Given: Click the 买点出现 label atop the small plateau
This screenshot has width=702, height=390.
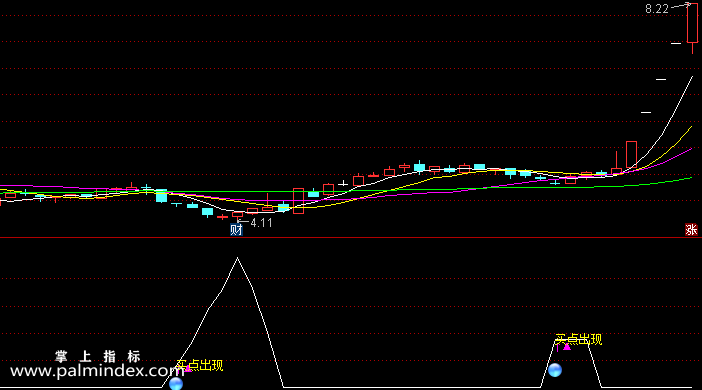Looking at the screenshot, I should pos(578,339).
